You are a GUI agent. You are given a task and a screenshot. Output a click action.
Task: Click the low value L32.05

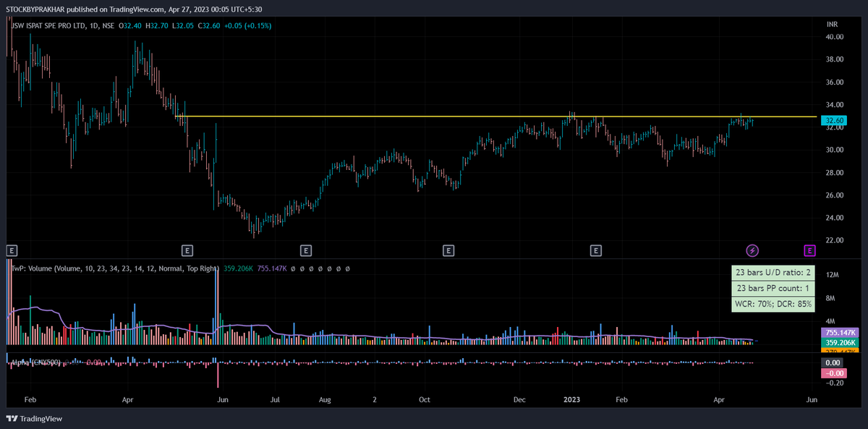point(183,25)
